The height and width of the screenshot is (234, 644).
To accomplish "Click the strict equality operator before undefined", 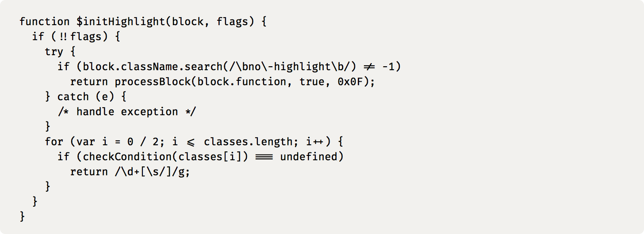I will [264, 157].
